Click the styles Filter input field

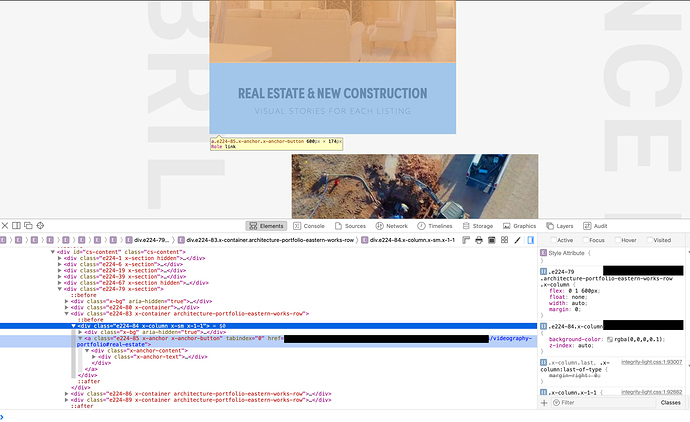click(603, 403)
